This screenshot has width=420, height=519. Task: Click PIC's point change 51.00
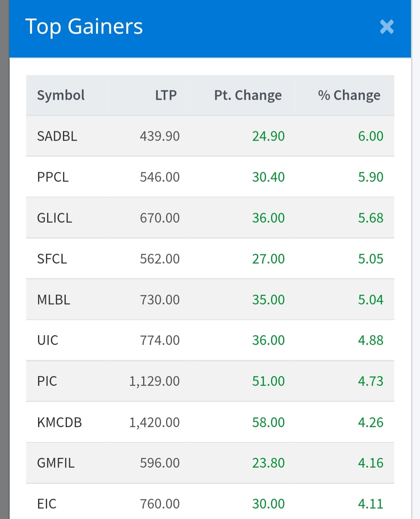coord(268,381)
